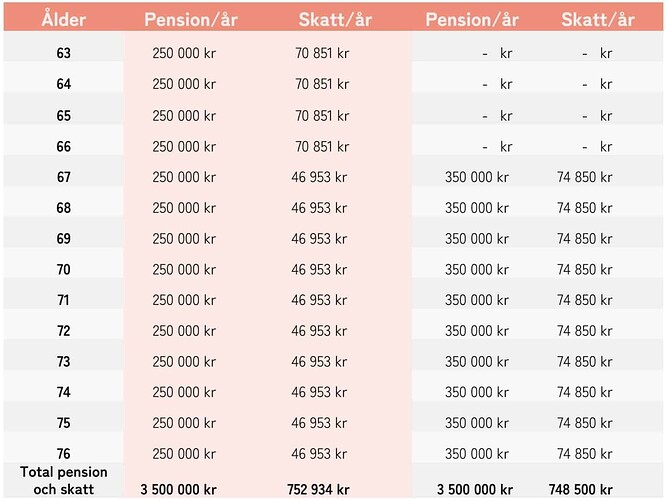Select the first 3 500 000 kr total
The width and height of the screenshot is (666, 500).
pyautogui.click(x=178, y=489)
